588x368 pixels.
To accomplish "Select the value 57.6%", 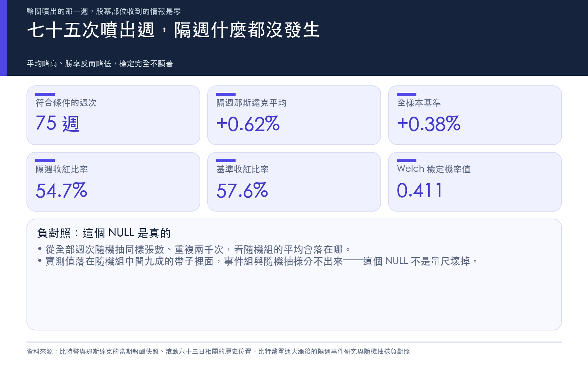I will [x=242, y=190].
